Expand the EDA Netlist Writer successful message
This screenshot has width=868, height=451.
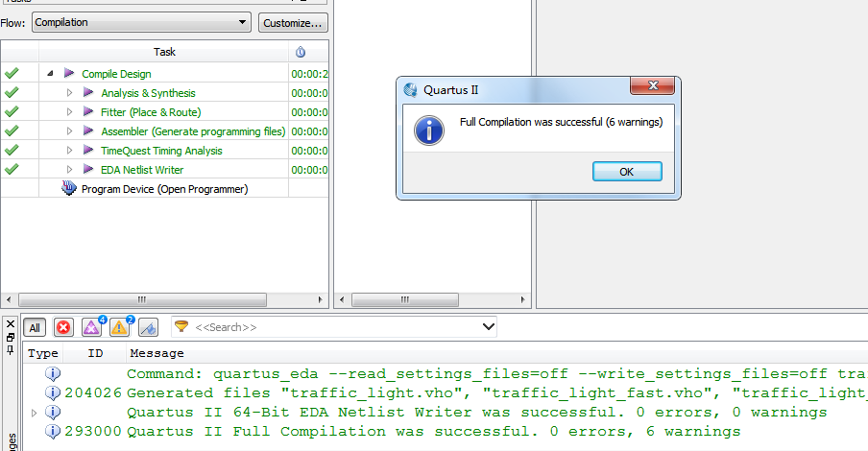coord(35,413)
